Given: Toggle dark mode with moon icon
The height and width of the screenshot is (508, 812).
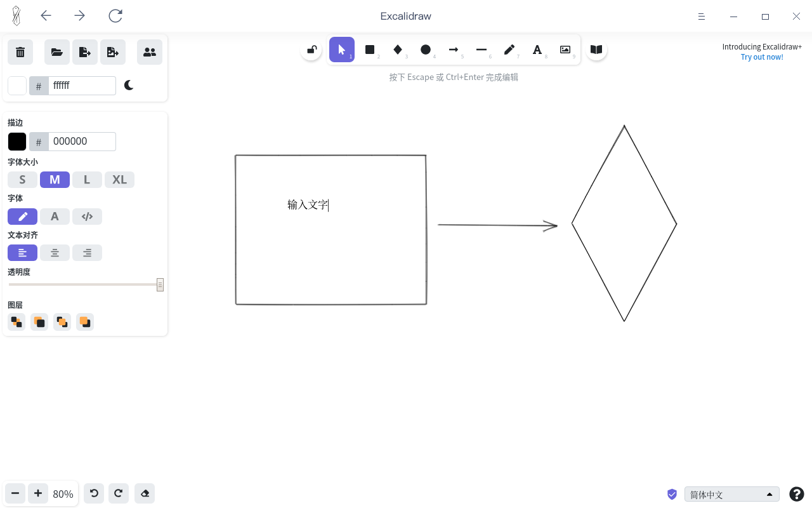Looking at the screenshot, I should coord(129,85).
